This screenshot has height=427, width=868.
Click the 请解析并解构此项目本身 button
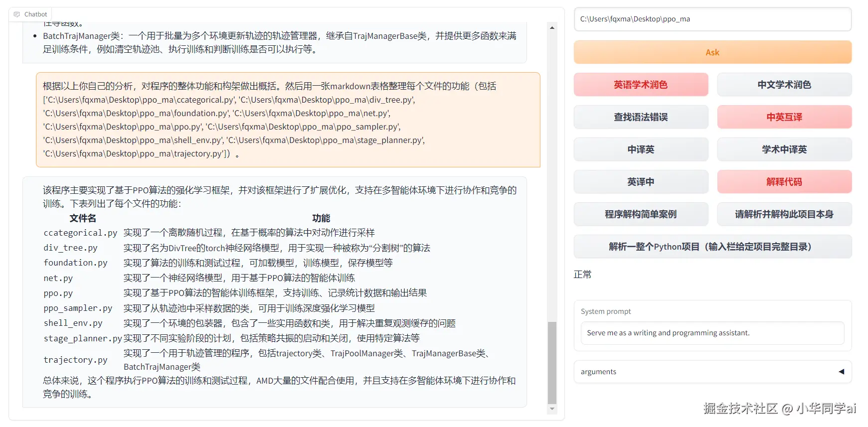tap(784, 214)
